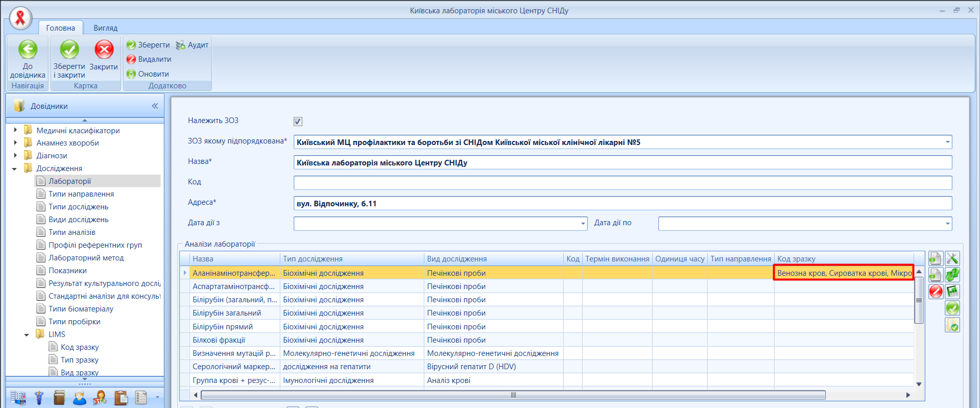Screen dimensions: 980x408
Task: Delete the record with the Видалити button
Action: [149, 59]
